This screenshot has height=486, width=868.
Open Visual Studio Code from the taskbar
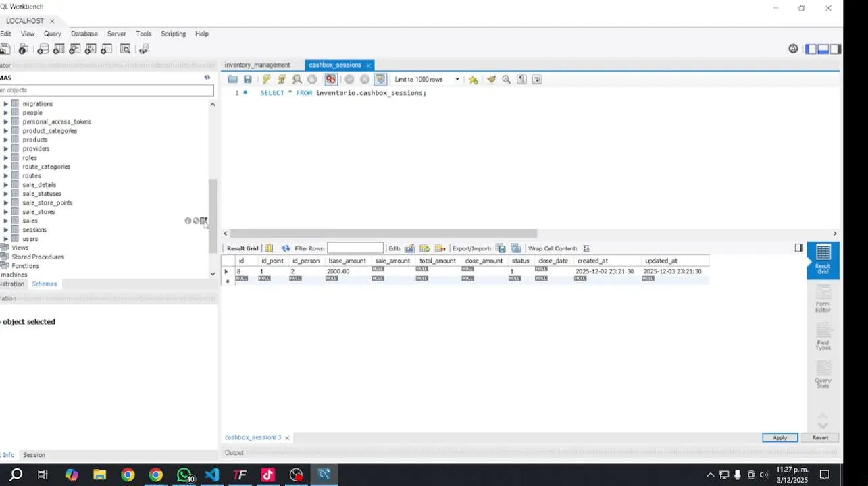click(212, 475)
